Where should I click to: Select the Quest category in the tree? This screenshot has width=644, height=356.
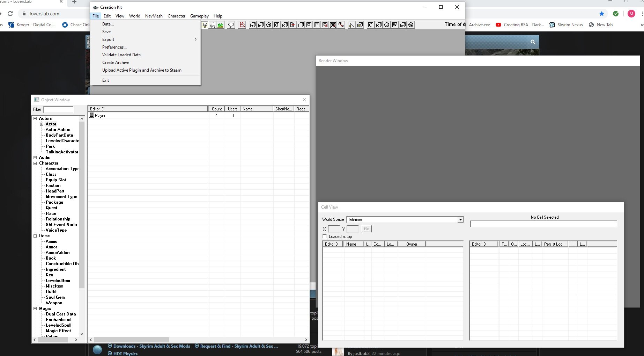click(x=52, y=208)
